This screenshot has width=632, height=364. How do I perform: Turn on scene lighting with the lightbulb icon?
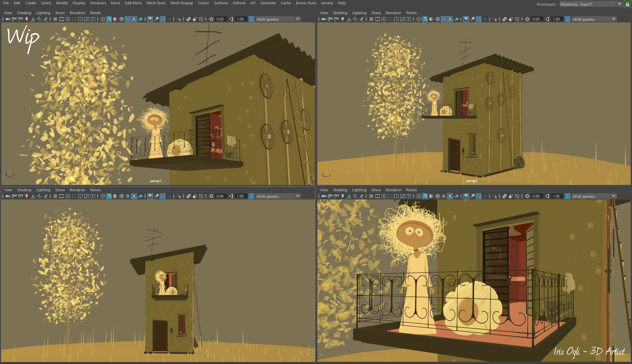[x=134, y=19]
